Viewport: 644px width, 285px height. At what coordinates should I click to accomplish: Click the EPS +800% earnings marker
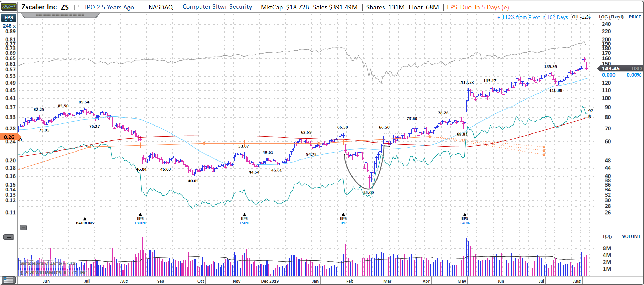[141, 219]
